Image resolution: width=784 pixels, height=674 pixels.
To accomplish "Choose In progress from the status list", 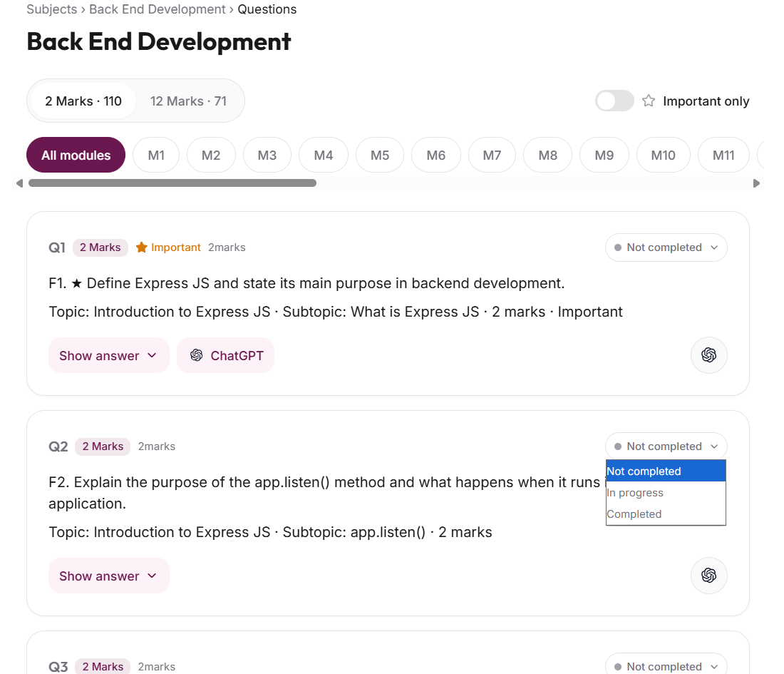I will point(666,493).
